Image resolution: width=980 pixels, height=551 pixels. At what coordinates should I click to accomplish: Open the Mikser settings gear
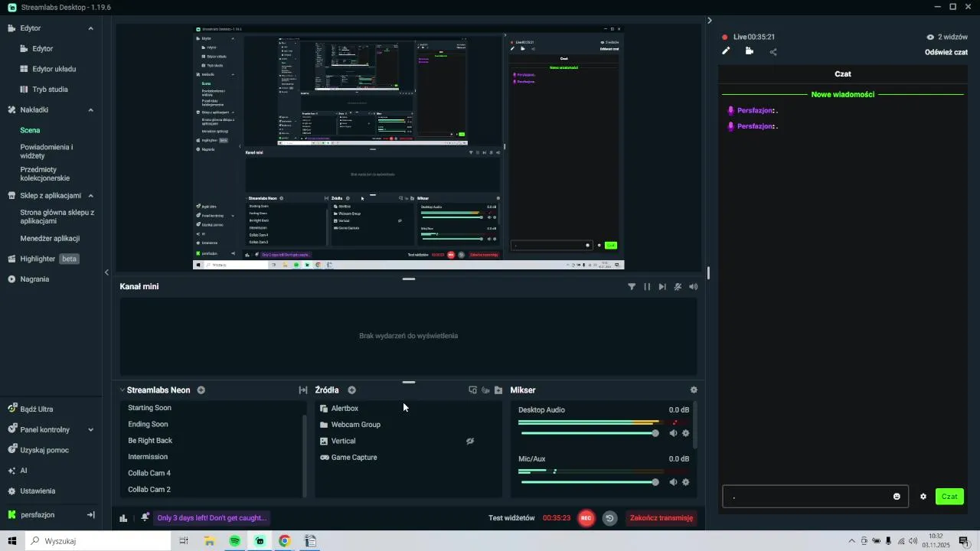[694, 390]
